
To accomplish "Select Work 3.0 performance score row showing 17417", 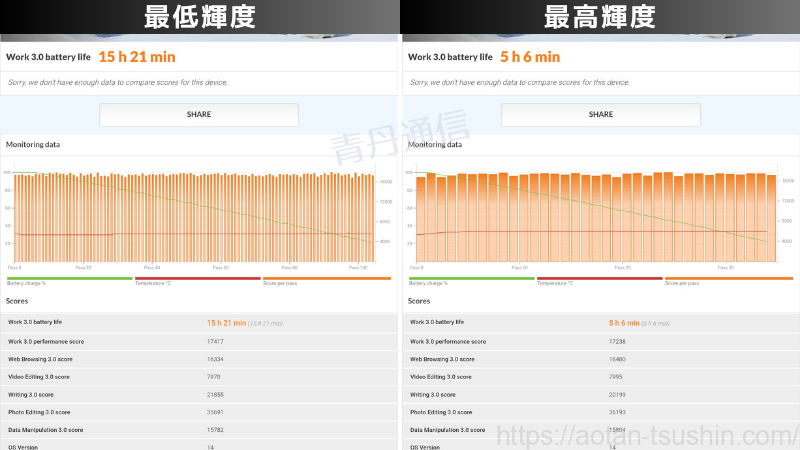I will coord(198,341).
